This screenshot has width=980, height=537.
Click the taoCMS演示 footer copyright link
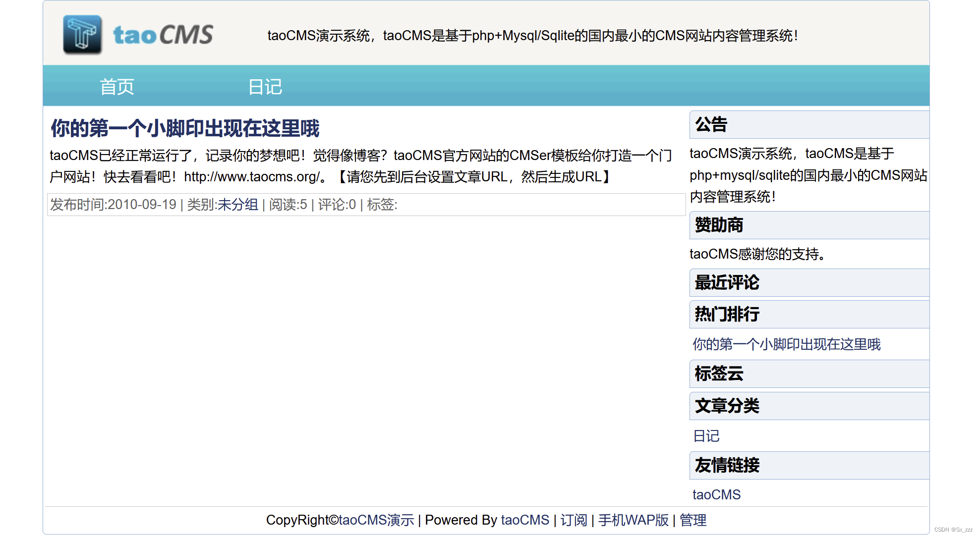click(x=376, y=520)
